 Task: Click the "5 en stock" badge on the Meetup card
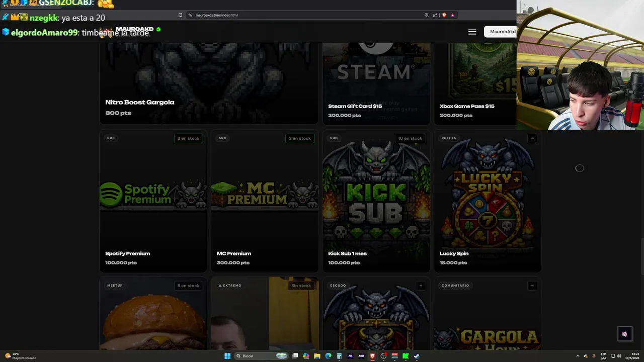click(x=188, y=286)
